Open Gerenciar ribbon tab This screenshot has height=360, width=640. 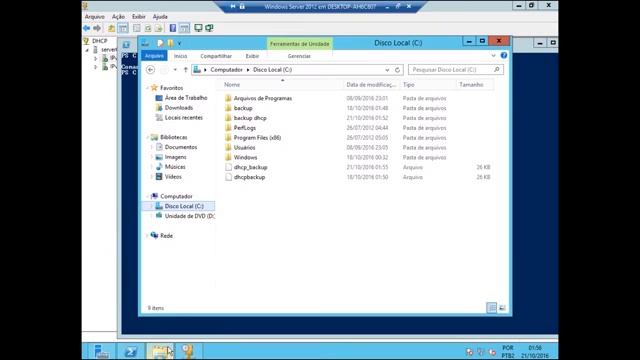(x=299, y=56)
